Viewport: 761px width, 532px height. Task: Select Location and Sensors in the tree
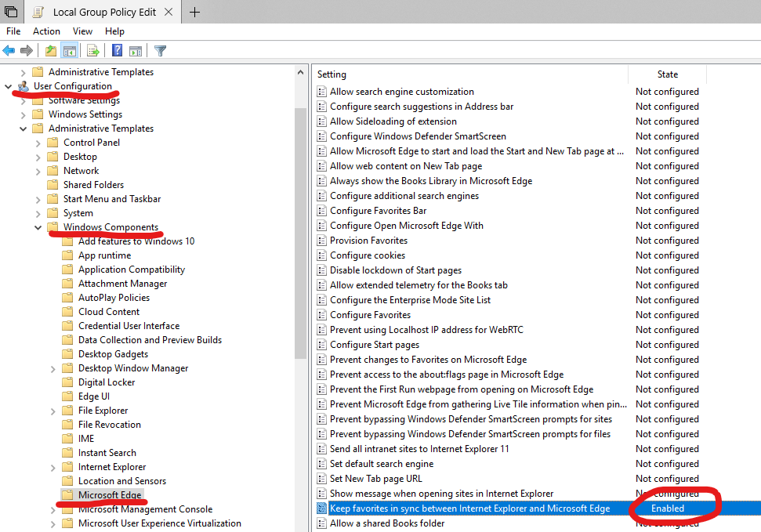click(x=122, y=480)
